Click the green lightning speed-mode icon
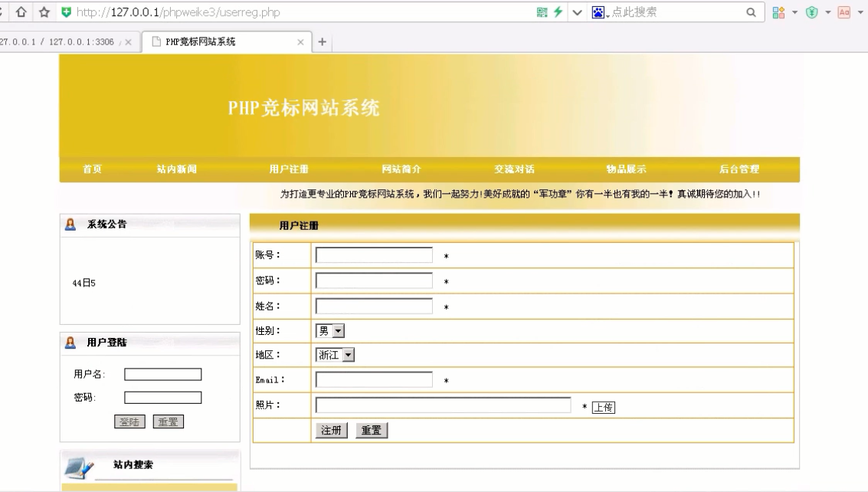Viewport: 868px width, 492px height. click(x=558, y=12)
